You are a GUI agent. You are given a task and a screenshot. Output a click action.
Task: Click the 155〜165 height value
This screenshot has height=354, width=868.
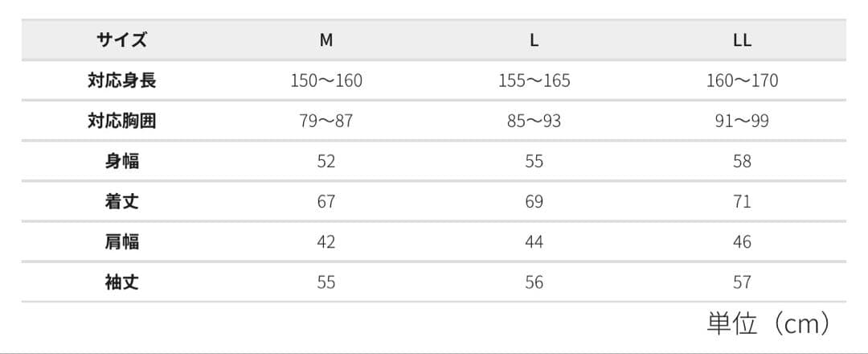534,81
